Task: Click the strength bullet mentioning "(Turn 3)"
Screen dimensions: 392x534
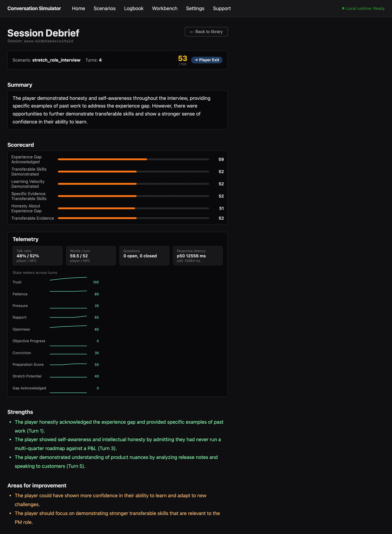Action: pos(118,444)
